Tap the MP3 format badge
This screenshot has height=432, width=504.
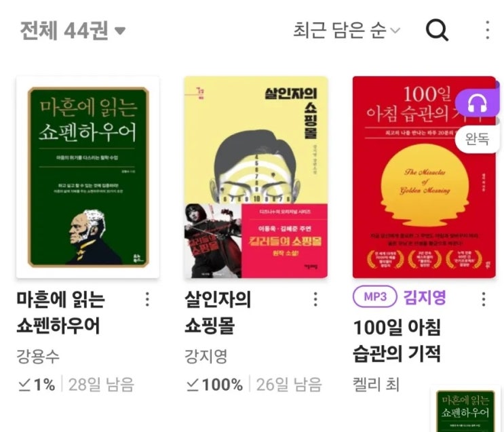tap(375, 296)
